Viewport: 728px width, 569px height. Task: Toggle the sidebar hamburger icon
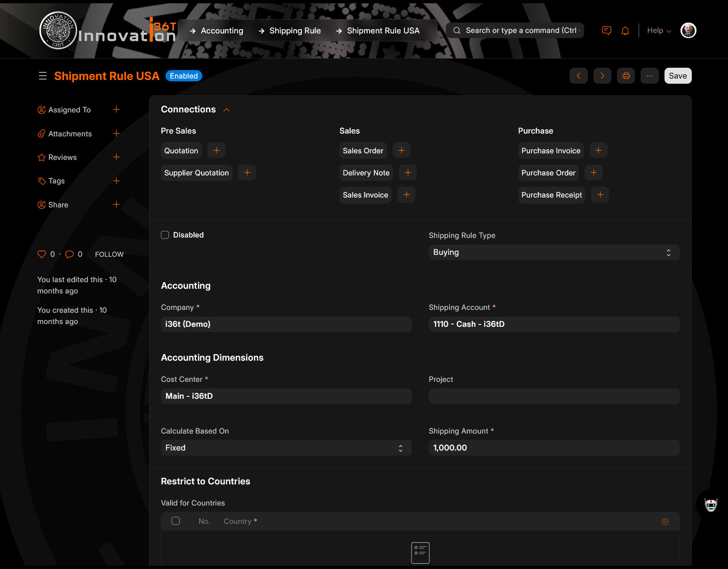tap(43, 76)
